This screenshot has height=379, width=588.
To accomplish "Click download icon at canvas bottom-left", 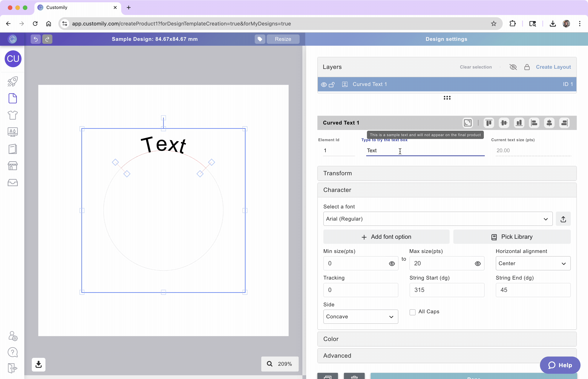I will point(39,364).
